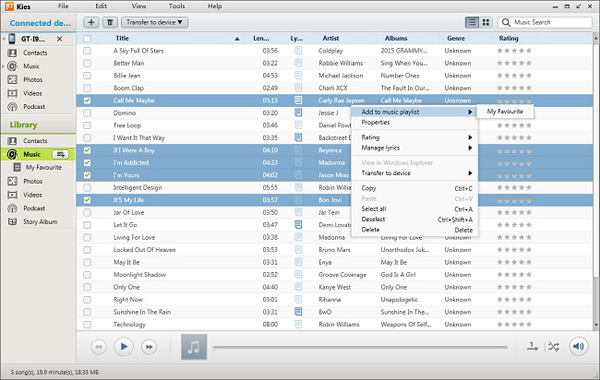Open the Transfer to device dropdown
Screen dimensions: 600x380
point(155,22)
